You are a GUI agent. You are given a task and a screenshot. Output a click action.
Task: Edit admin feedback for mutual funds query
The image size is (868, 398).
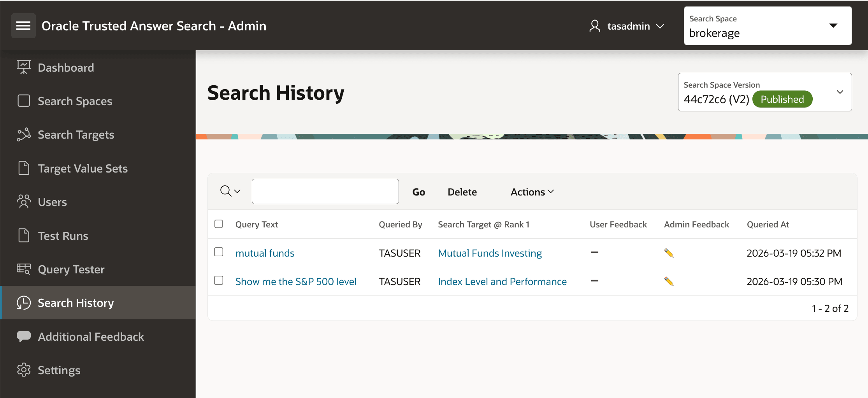669,253
